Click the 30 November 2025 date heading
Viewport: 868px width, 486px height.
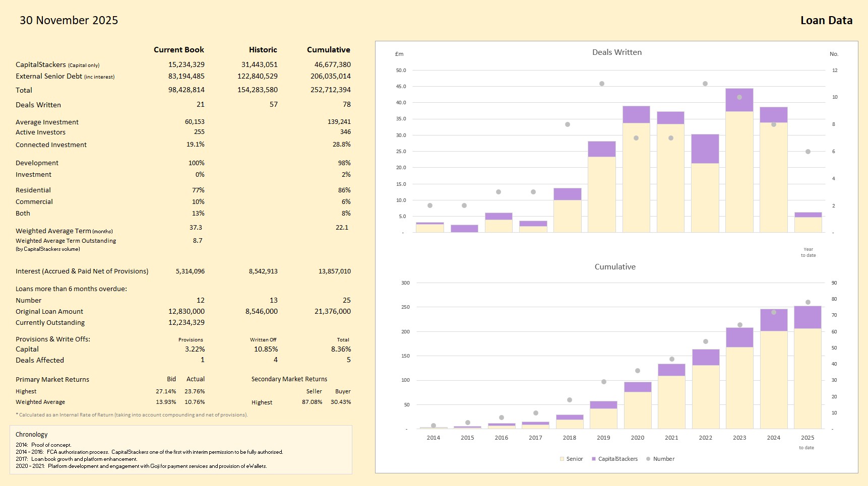tap(69, 21)
